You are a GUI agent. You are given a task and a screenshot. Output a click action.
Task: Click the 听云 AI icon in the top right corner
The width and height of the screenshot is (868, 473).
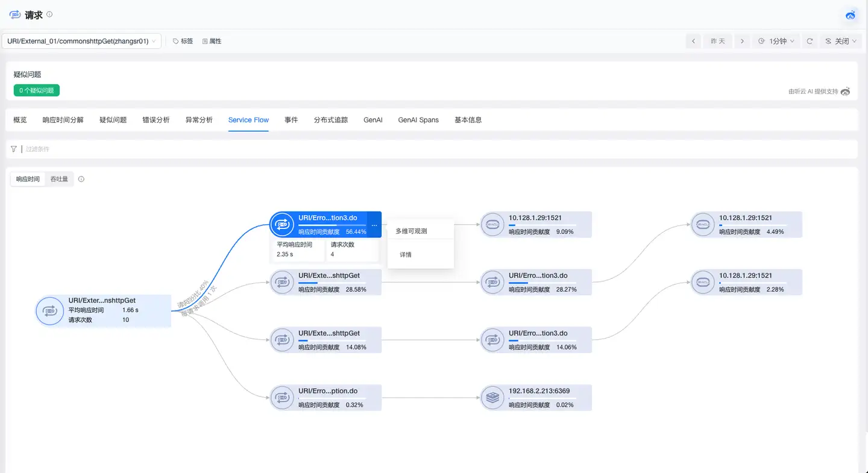(850, 15)
